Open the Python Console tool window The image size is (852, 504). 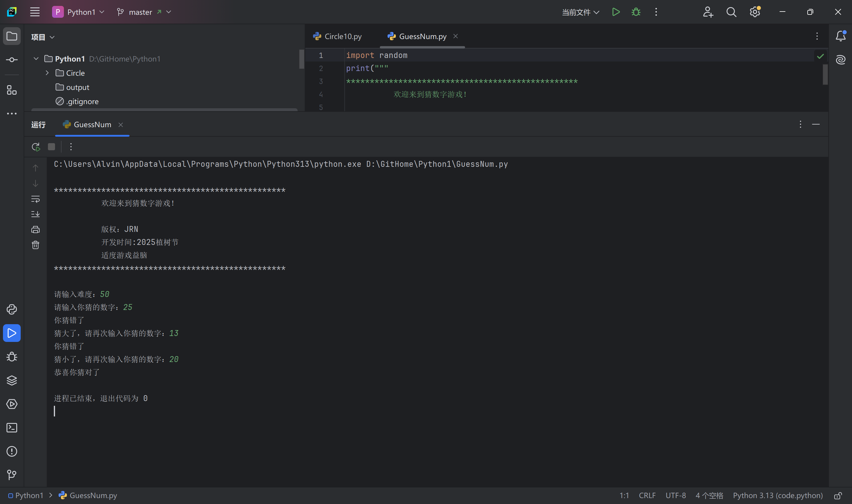tap(12, 309)
